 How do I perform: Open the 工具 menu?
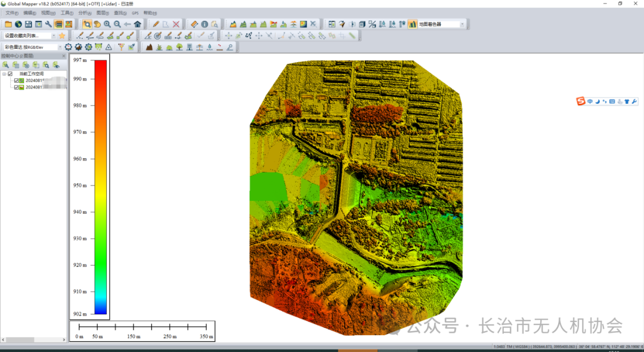(67, 13)
